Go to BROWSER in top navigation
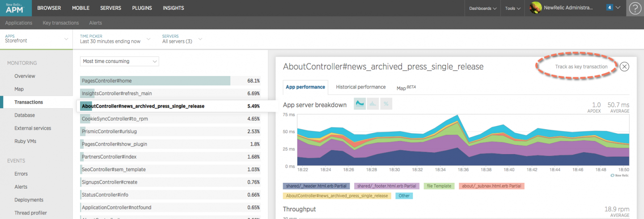Image resolution: width=644 pixels, height=219 pixels. click(x=49, y=8)
